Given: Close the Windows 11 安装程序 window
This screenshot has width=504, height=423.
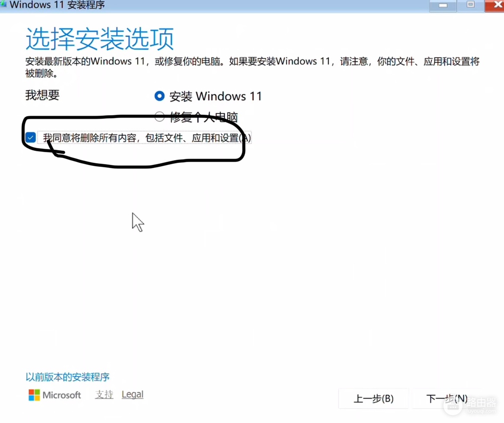Looking at the screenshot, I should tap(495, 5).
